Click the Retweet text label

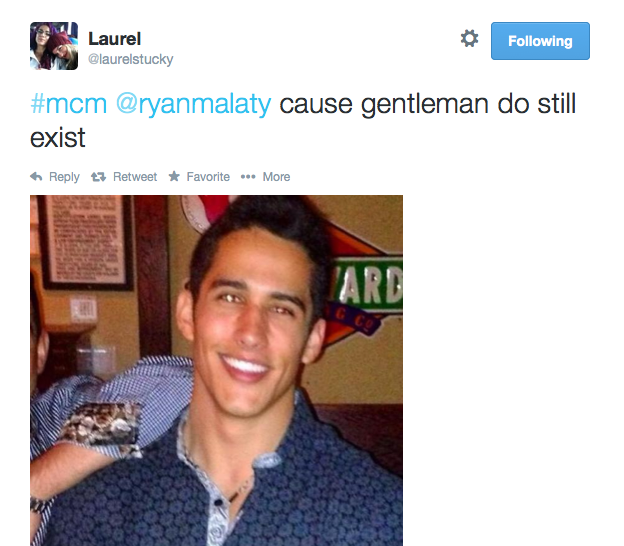click(x=135, y=176)
